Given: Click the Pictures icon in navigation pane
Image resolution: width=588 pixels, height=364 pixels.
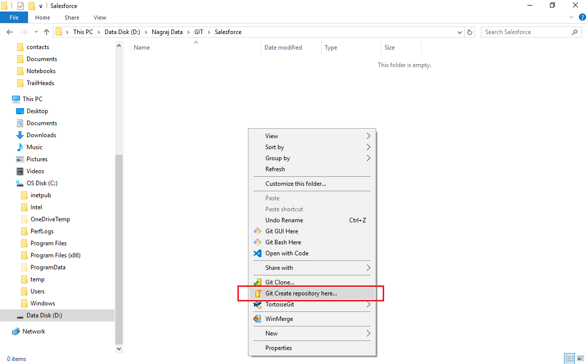Looking at the screenshot, I should (x=20, y=159).
